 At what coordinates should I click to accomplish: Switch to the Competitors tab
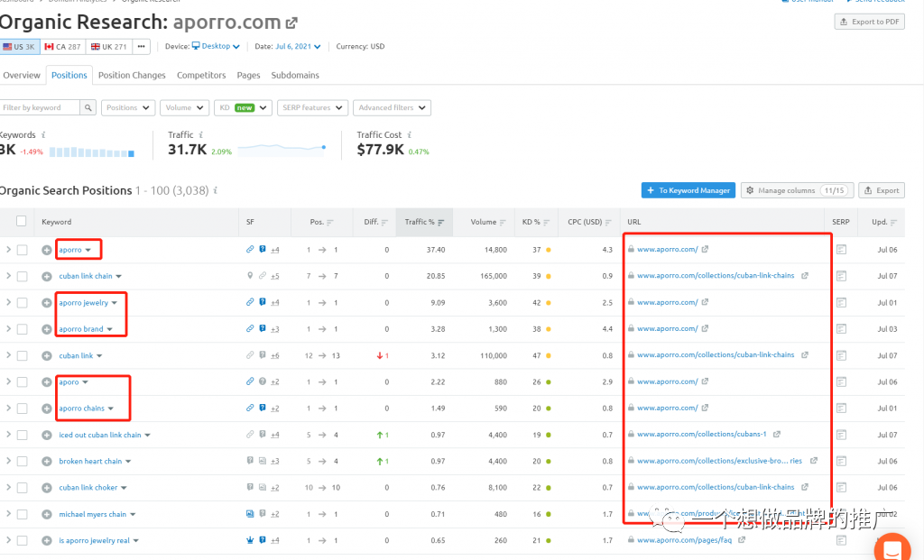point(201,76)
